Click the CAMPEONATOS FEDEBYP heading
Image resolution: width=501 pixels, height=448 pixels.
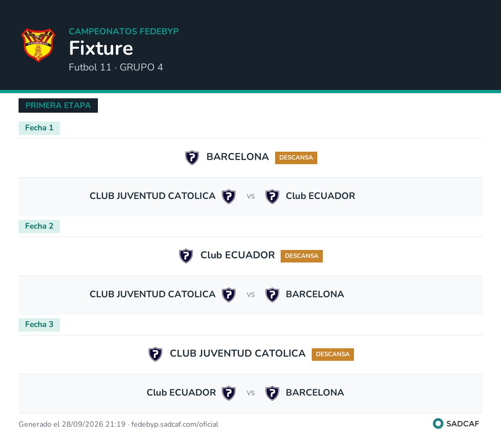click(x=124, y=32)
